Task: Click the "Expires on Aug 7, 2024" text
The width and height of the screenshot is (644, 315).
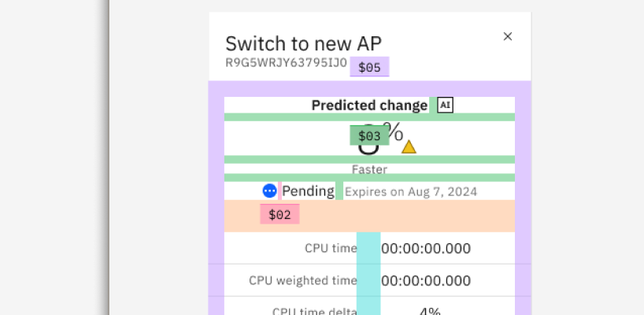Action: click(411, 191)
